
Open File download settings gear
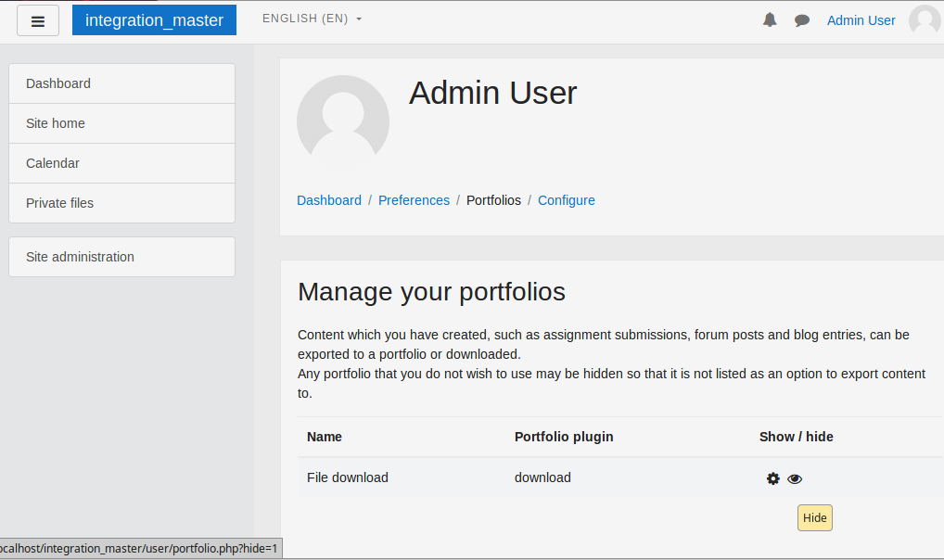(x=773, y=478)
